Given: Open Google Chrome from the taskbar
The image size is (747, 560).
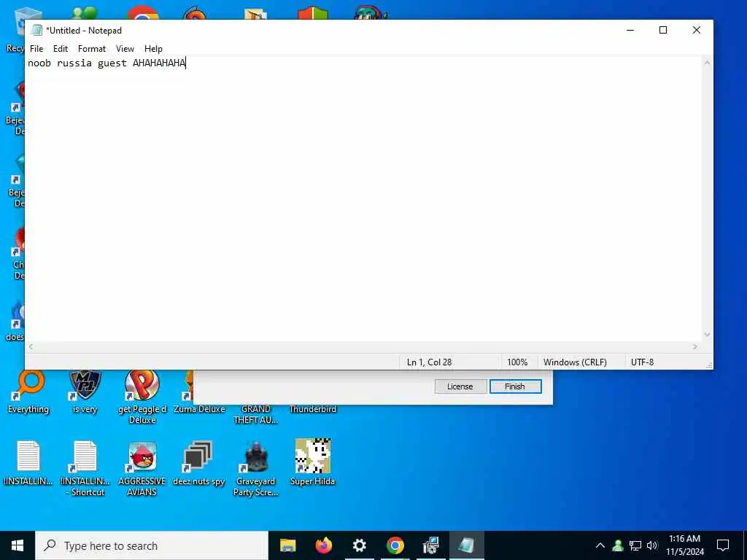Looking at the screenshot, I should tap(395, 545).
